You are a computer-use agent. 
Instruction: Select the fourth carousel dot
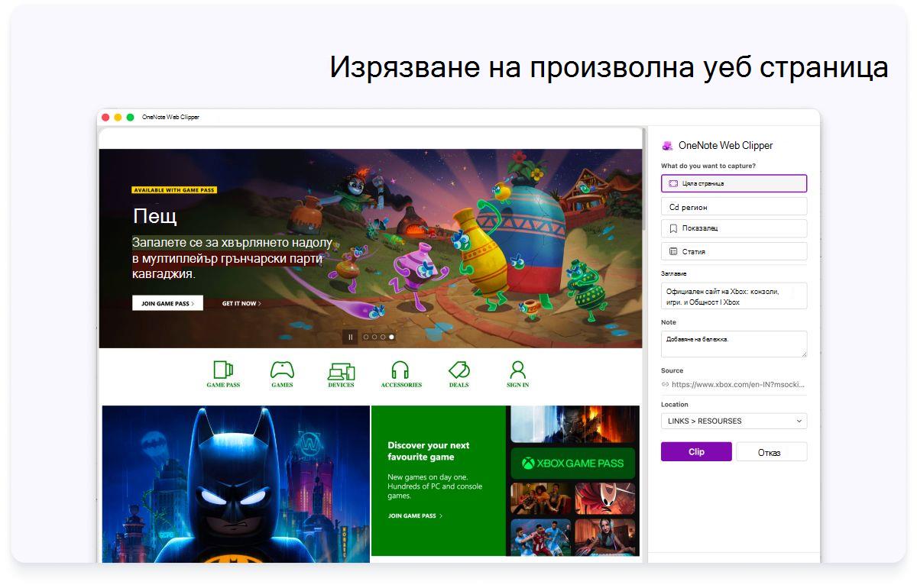[x=392, y=337]
